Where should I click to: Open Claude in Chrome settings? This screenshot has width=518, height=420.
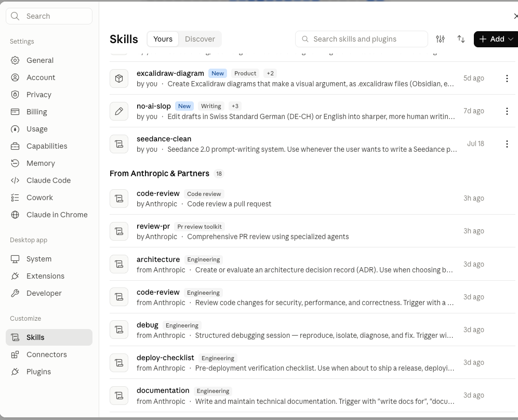tap(49, 215)
